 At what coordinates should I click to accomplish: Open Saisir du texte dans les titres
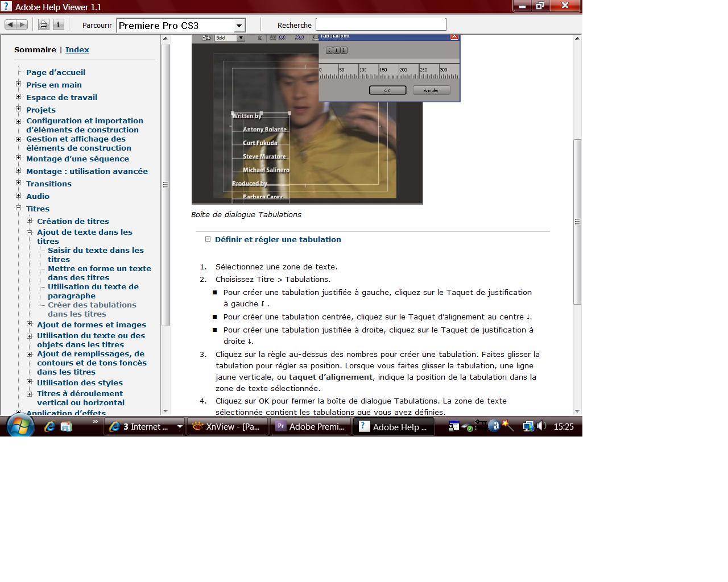(96, 255)
